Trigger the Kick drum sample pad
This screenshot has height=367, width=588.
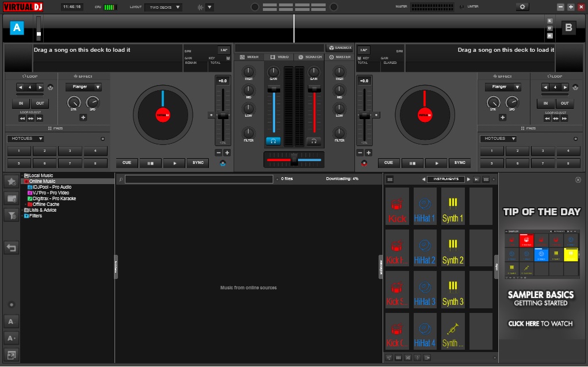tap(397, 207)
